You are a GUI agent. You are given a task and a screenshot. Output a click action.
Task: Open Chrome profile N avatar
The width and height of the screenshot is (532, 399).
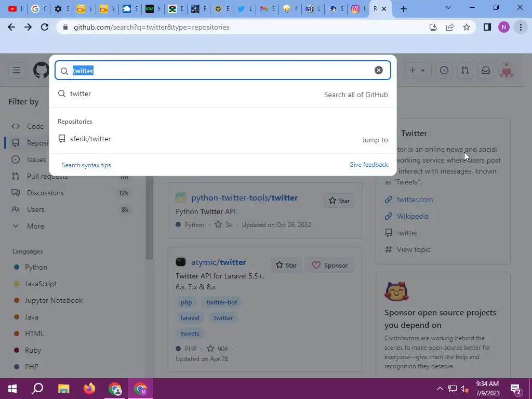504,27
